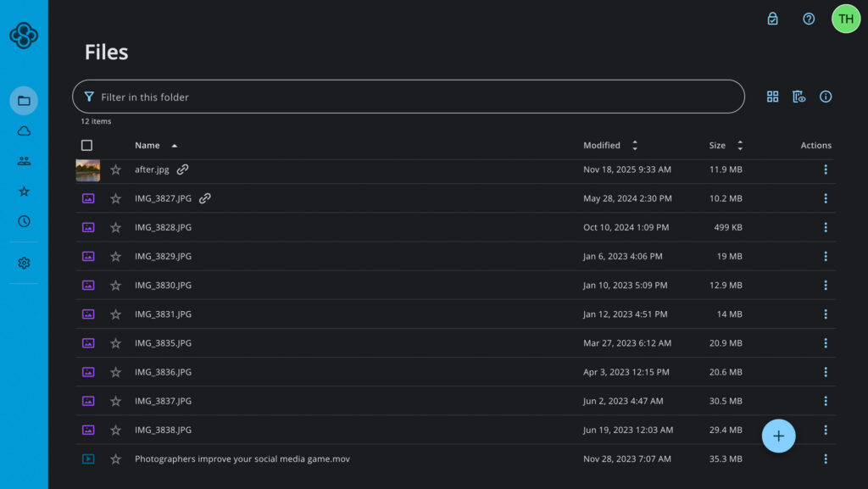The height and width of the screenshot is (489, 868).
Task: Sort files by Size using its sort arrows
Action: (x=739, y=145)
